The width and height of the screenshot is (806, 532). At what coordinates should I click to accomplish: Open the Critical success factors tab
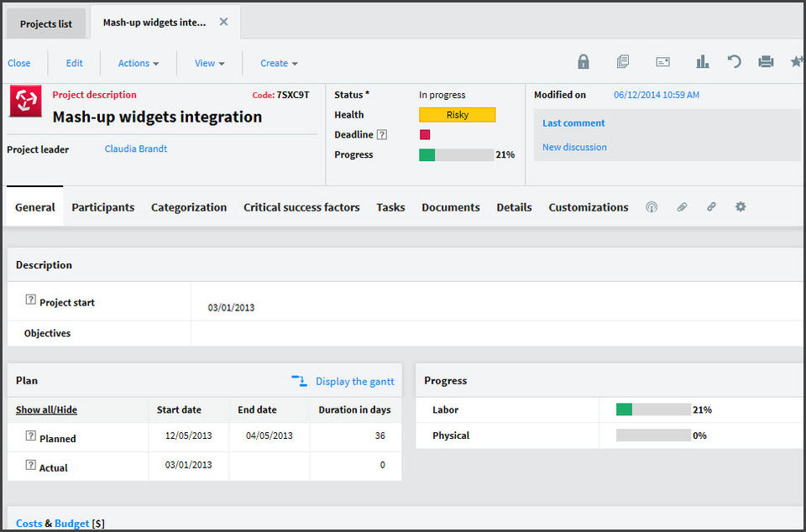(301, 207)
